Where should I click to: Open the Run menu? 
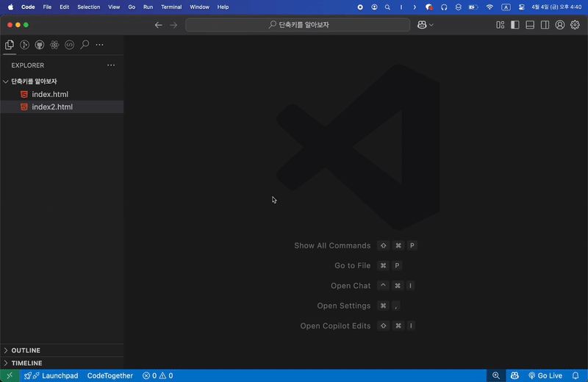148,7
